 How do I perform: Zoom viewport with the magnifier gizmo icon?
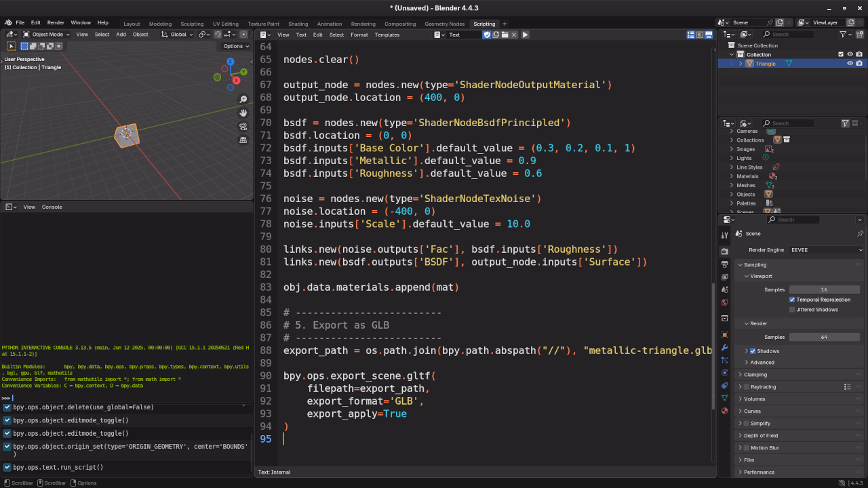243,100
